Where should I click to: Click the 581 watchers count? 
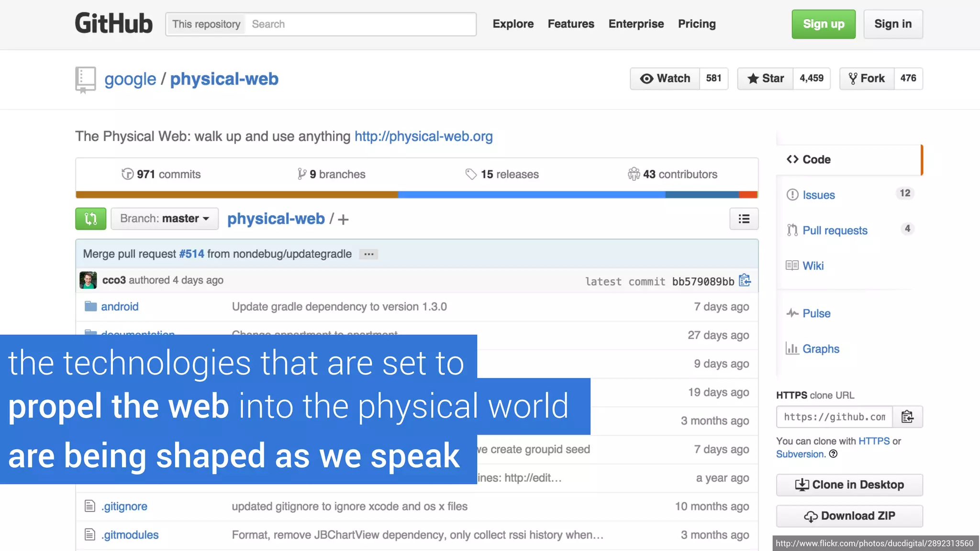click(x=713, y=78)
